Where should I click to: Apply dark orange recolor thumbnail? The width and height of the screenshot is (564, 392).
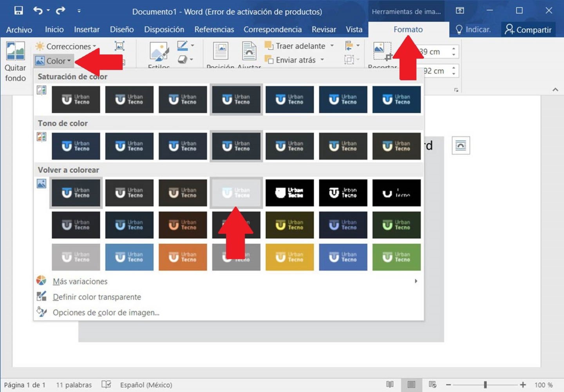[183, 225]
